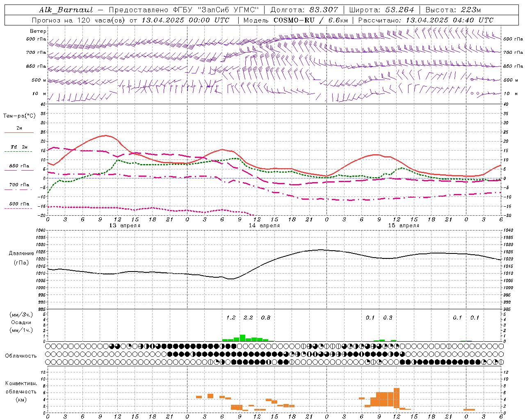Click the tallest green precipitation bar
The height and width of the screenshot is (420, 525).
pyautogui.click(x=242, y=338)
